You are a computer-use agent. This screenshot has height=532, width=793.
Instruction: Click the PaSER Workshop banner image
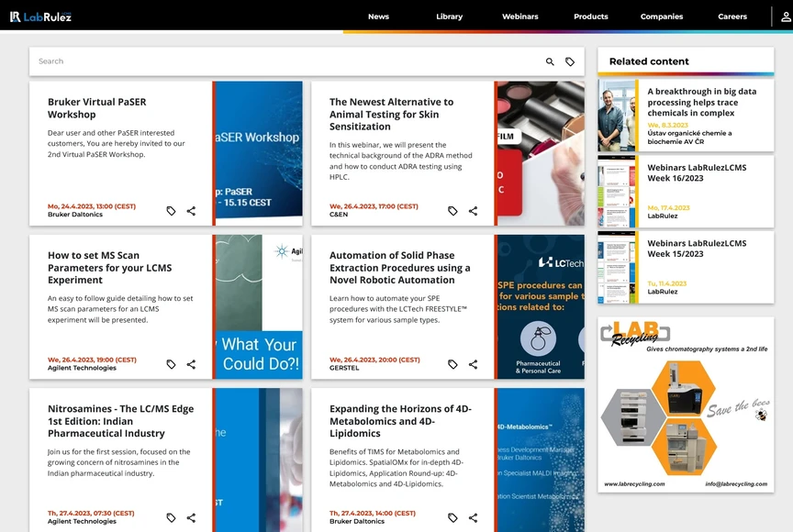coord(257,153)
